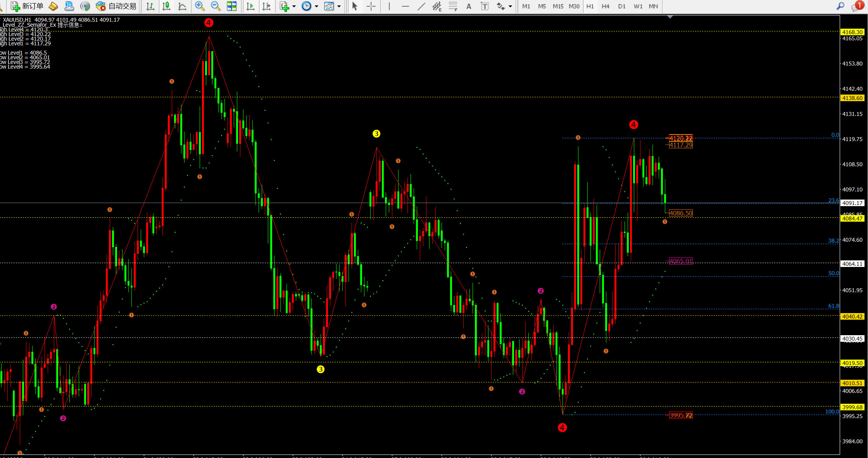The image size is (868, 458).
Task: Switch to the M1 timeframe
Action: pos(526,6)
